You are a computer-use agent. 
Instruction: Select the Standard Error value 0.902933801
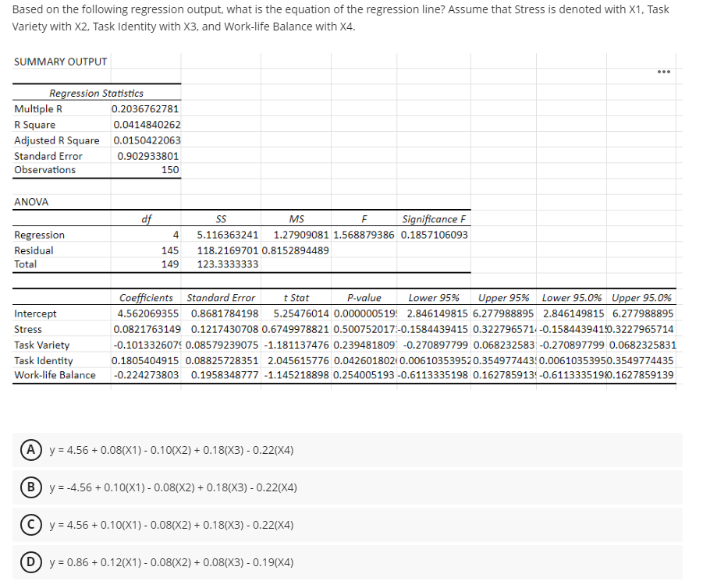click(148, 154)
